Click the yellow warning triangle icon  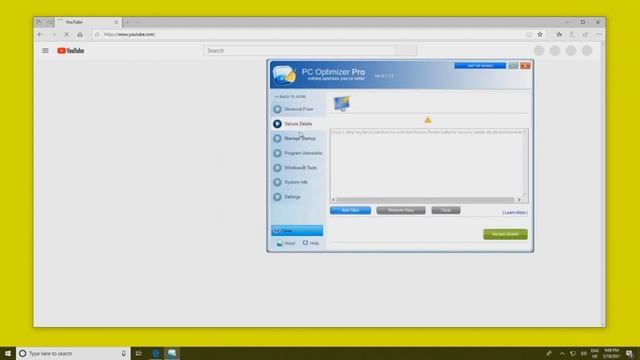427,120
